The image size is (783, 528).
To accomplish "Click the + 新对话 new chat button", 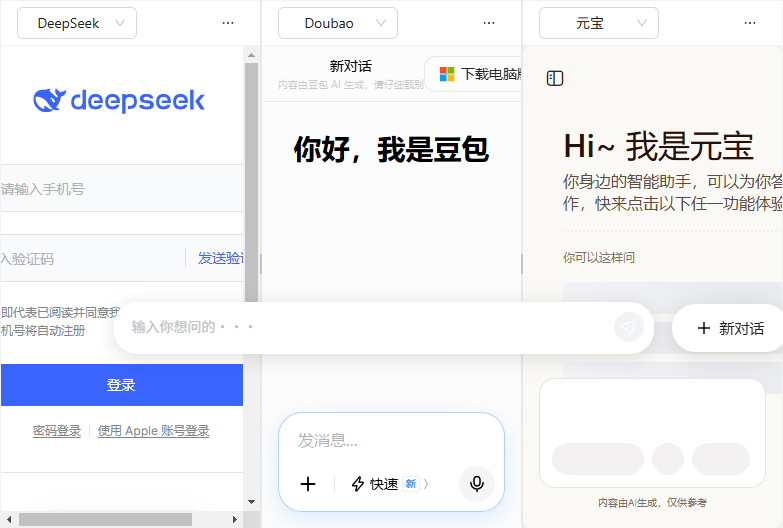I will tap(729, 328).
